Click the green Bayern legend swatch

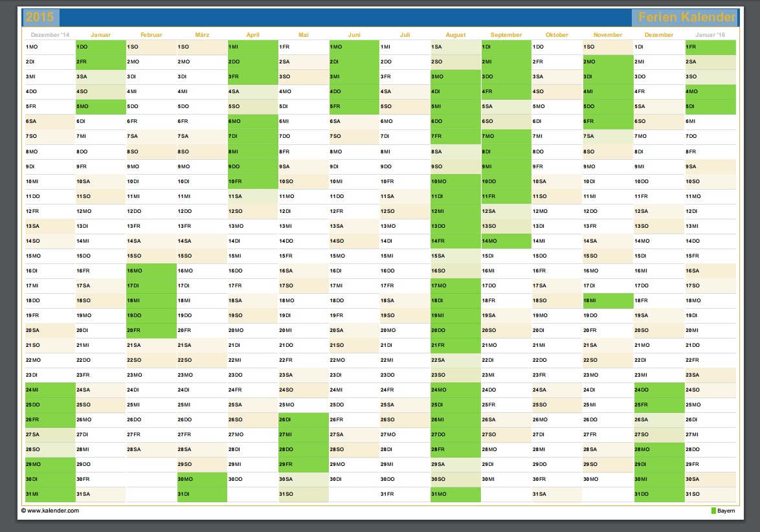(713, 511)
